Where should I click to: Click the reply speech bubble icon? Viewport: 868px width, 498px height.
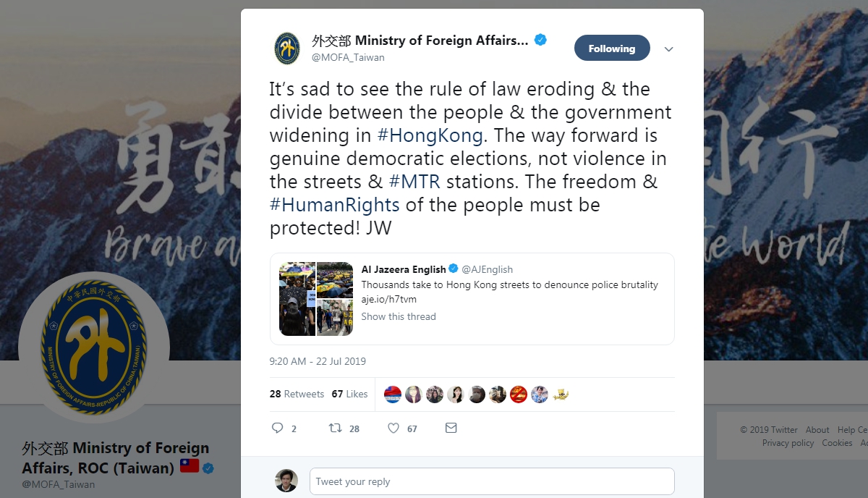pos(277,429)
